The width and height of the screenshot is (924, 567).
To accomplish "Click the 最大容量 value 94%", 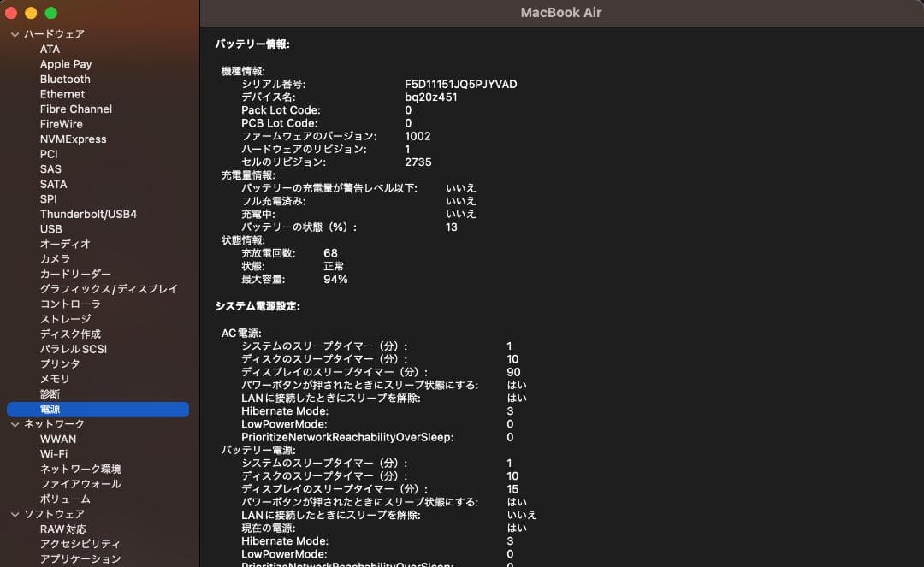I will click(x=335, y=279).
